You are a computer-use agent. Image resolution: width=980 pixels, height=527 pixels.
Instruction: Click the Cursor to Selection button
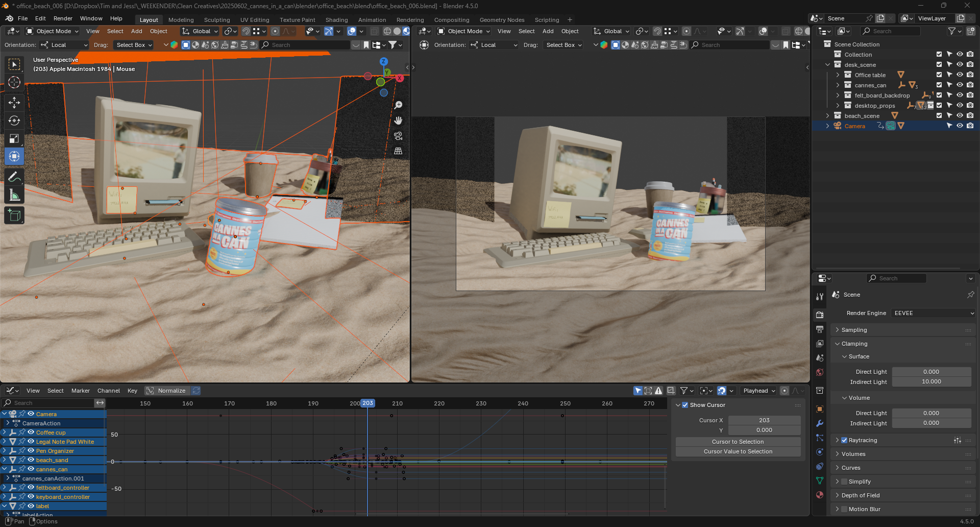[738, 442]
